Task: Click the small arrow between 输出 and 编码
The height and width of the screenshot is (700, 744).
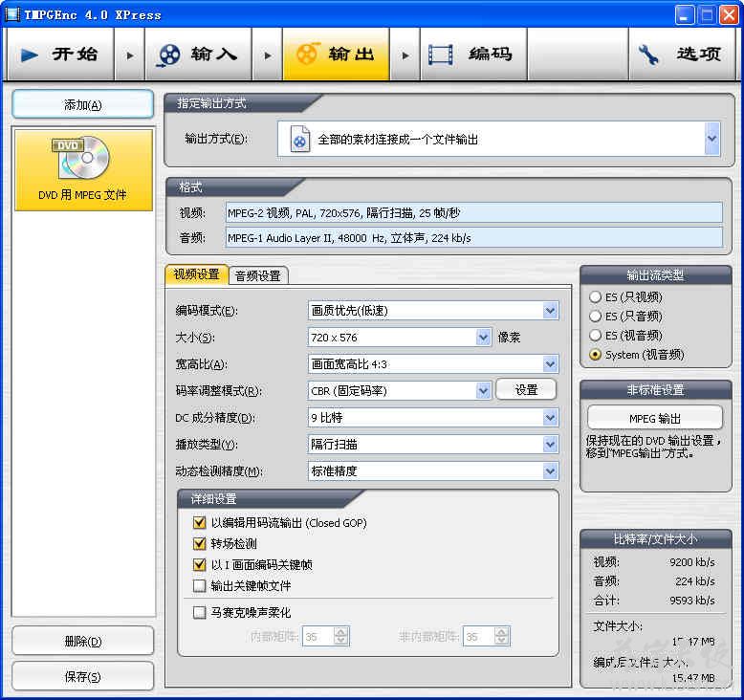Action: (405, 55)
